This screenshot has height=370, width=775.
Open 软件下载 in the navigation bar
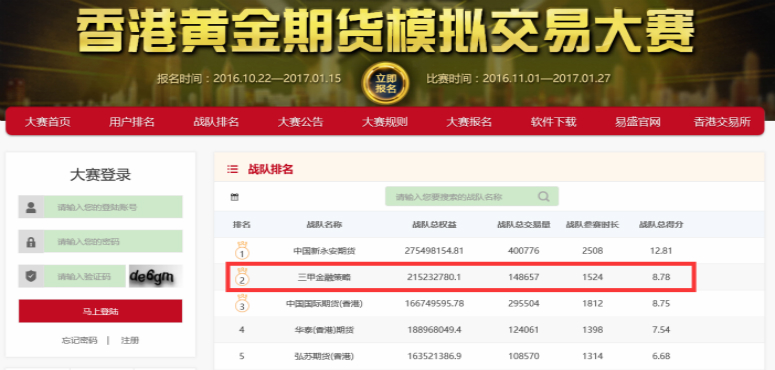tap(554, 122)
